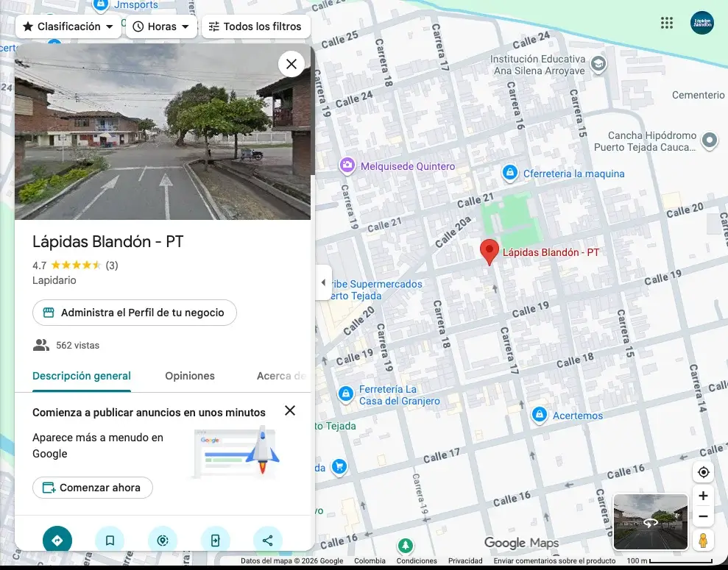This screenshot has width=728, height=570.
Task: Click Enviar comentarios sobre el producto
Action: pyautogui.click(x=554, y=560)
